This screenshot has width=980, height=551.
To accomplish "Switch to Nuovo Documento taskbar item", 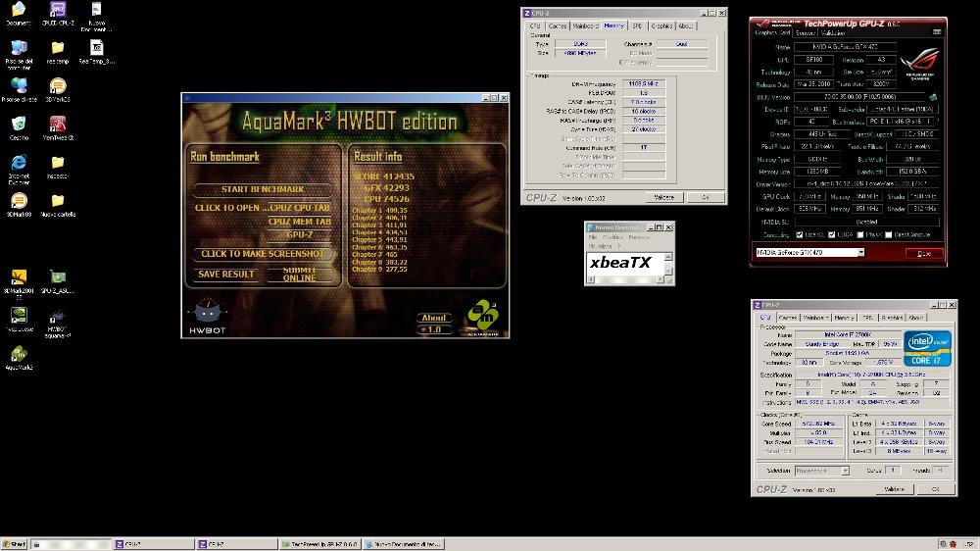I will [404, 545].
